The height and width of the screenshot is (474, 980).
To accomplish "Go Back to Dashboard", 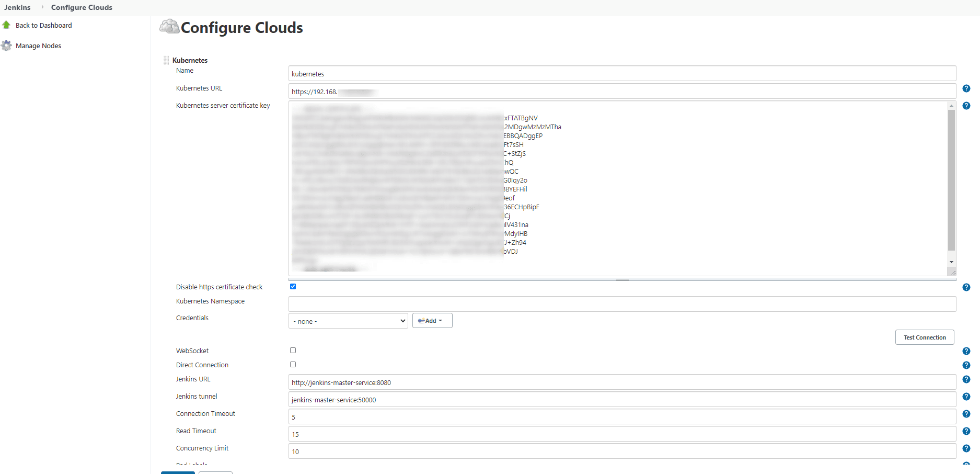I will (x=44, y=25).
